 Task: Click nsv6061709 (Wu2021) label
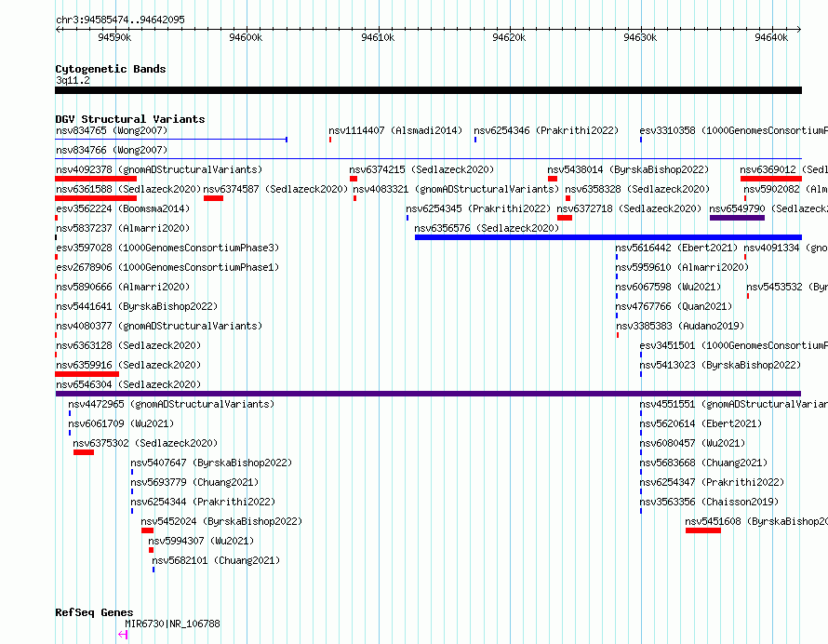121,423
